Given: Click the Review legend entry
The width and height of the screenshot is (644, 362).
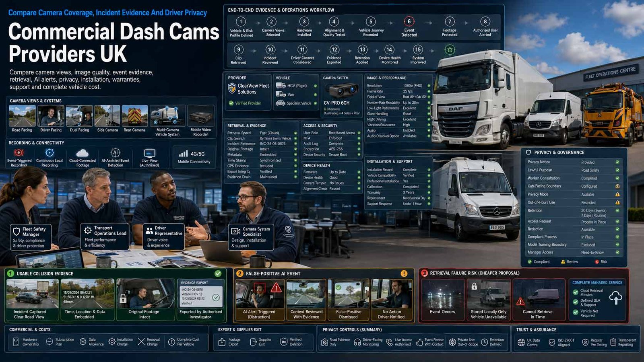Looking at the screenshot, I should pos(570,262).
